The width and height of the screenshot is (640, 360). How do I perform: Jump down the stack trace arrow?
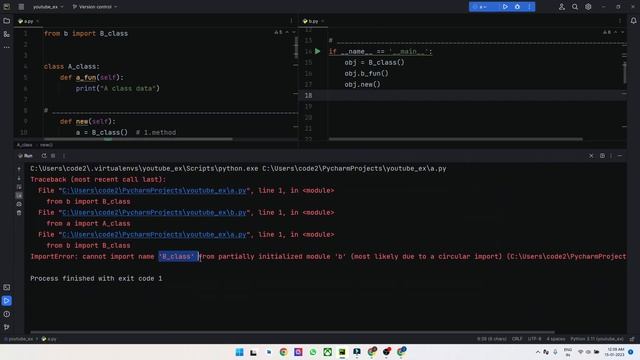click(x=19, y=178)
